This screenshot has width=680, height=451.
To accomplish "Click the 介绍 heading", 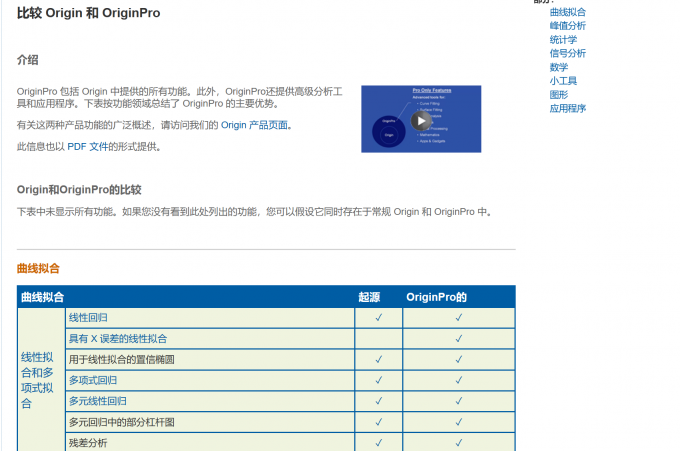I will 28,60.
